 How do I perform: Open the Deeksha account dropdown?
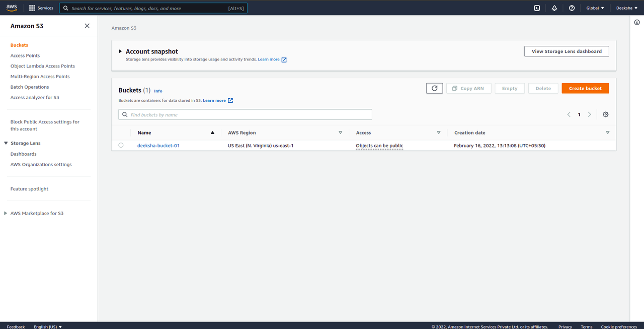(x=627, y=8)
